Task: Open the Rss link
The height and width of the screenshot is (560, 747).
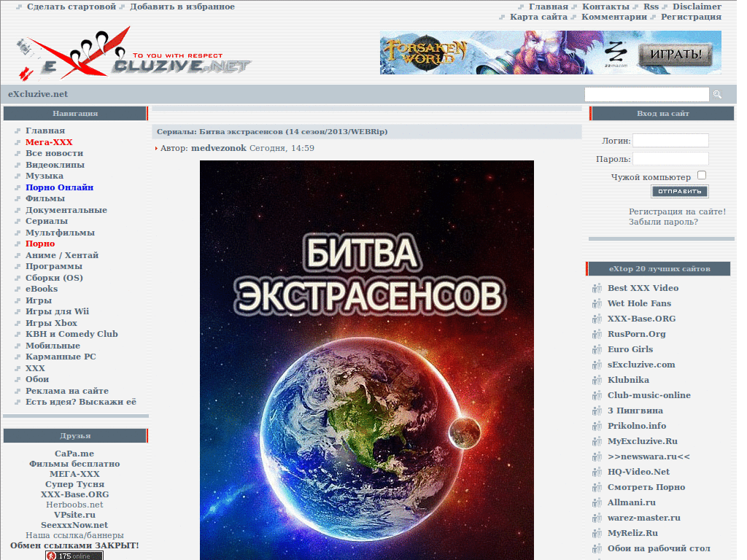Action: point(651,7)
